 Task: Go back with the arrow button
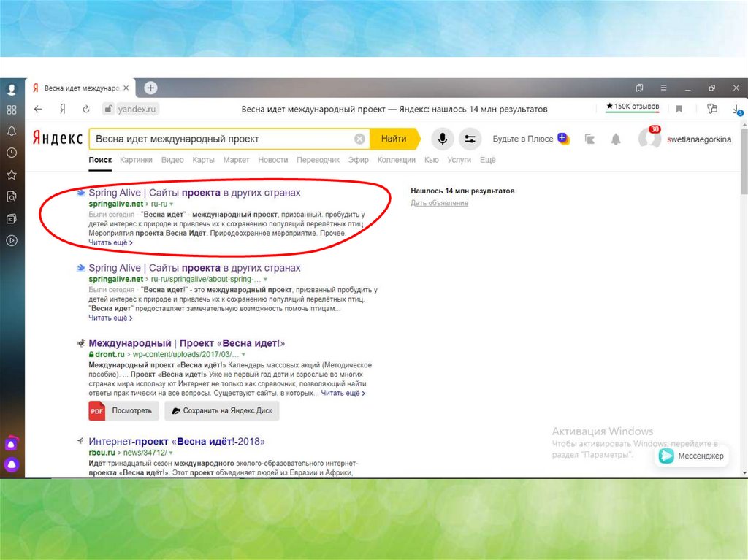38,110
